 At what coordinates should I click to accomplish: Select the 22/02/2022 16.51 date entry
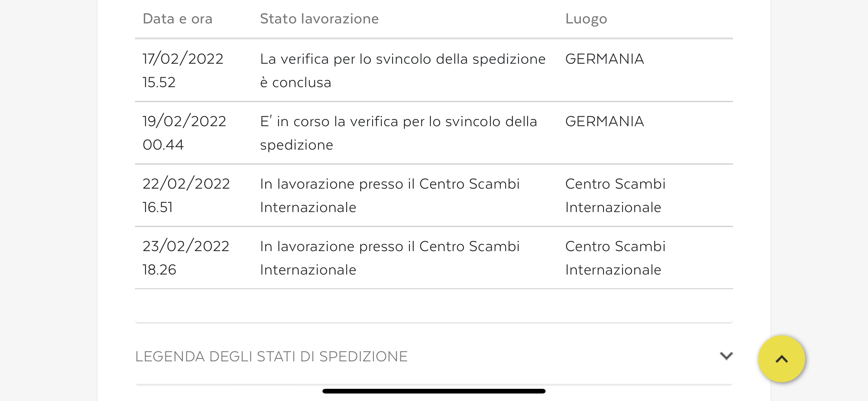tap(186, 195)
